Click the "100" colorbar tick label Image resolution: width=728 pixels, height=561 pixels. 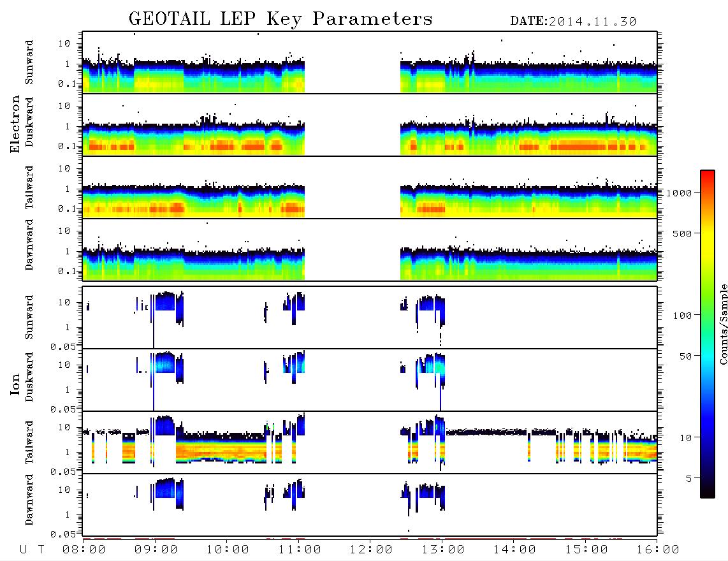(682, 316)
